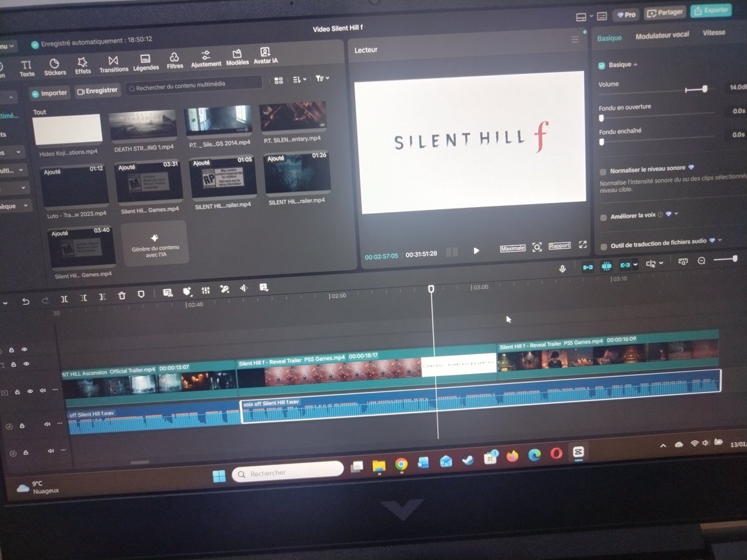The image size is (747, 560).
Task: Click the audio mixer sliders icon in toolbar
Action: point(205,291)
